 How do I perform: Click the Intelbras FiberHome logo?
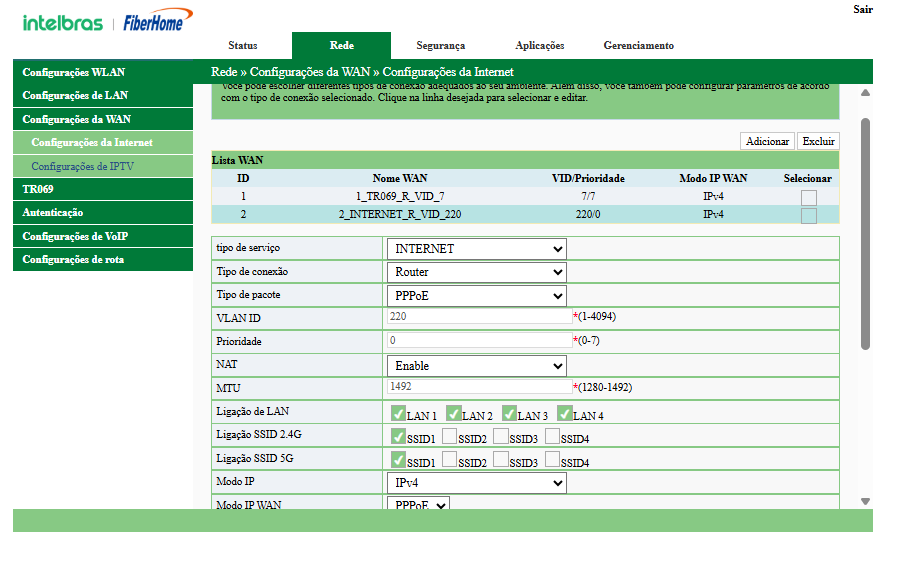(108, 21)
